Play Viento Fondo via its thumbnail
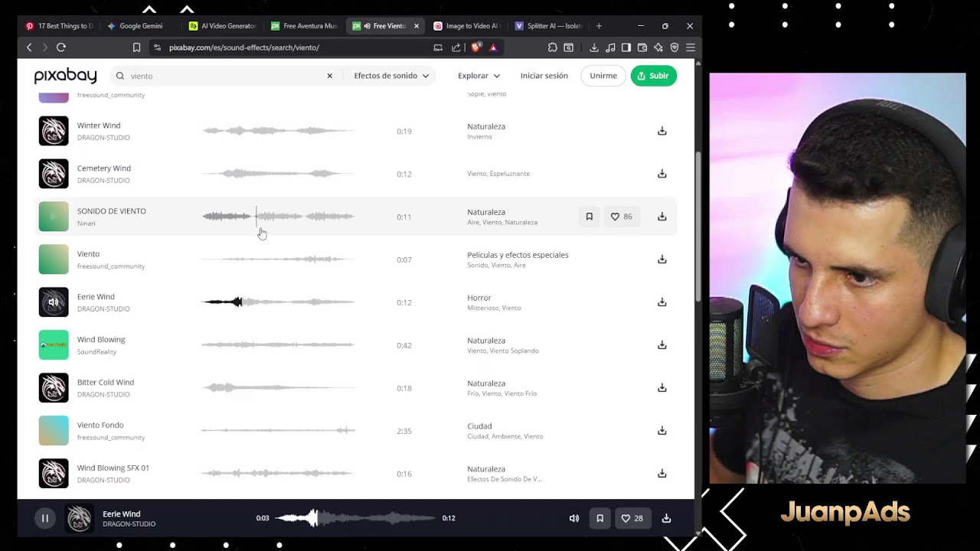This screenshot has width=980, height=551. pyautogui.click(x=54, y=431)
